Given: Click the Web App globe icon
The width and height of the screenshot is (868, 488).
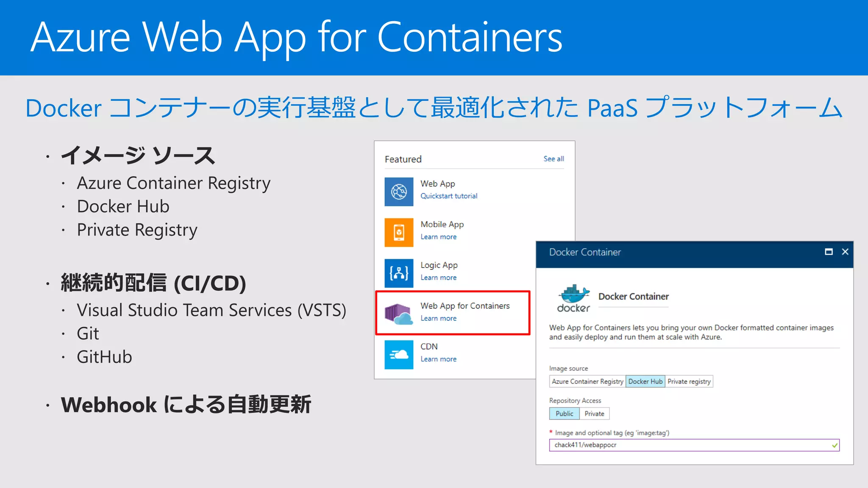Looking at the screenshot, I should [399, 192].
